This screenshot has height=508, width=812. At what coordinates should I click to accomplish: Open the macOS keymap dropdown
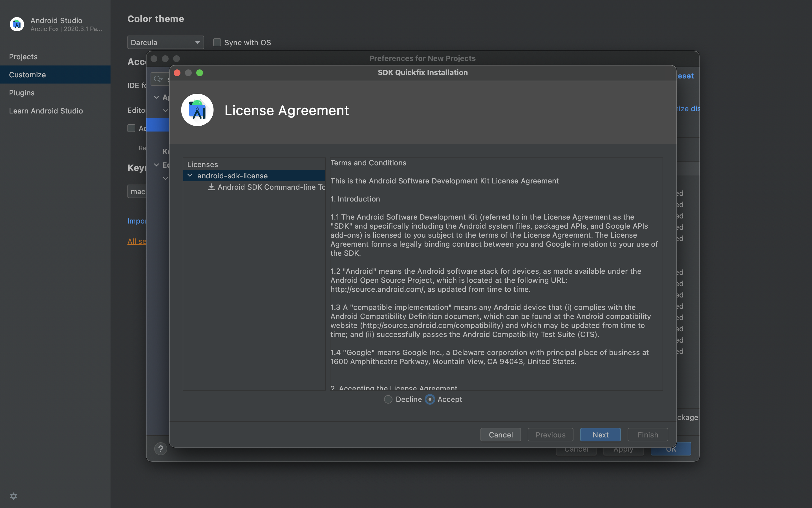[137, 192]
